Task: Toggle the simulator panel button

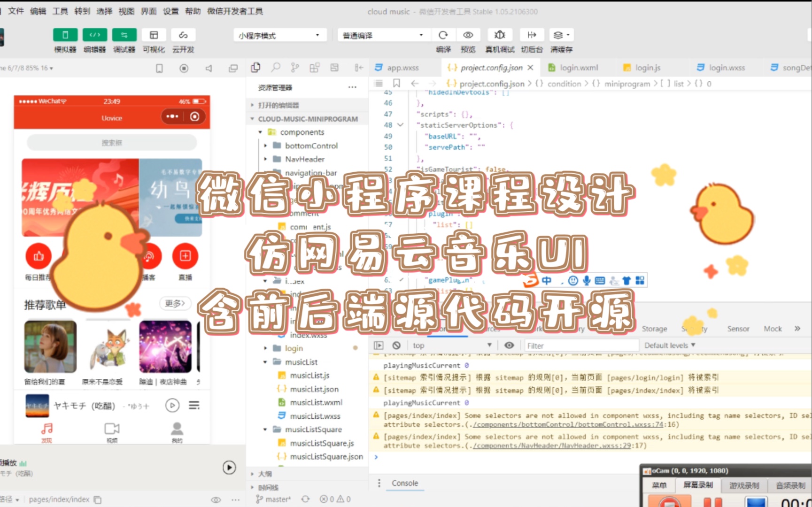Action: click(65, 35)
